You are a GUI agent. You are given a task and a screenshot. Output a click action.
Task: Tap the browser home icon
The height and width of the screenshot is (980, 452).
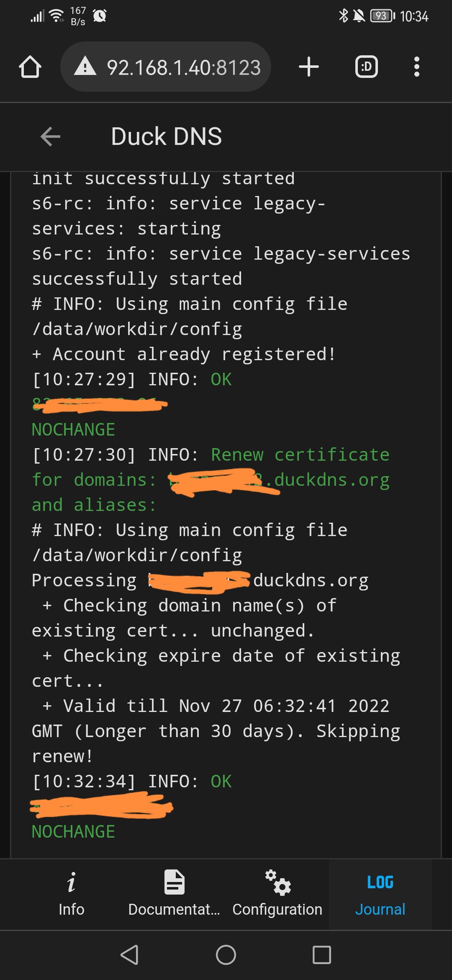tap(30, 67)
